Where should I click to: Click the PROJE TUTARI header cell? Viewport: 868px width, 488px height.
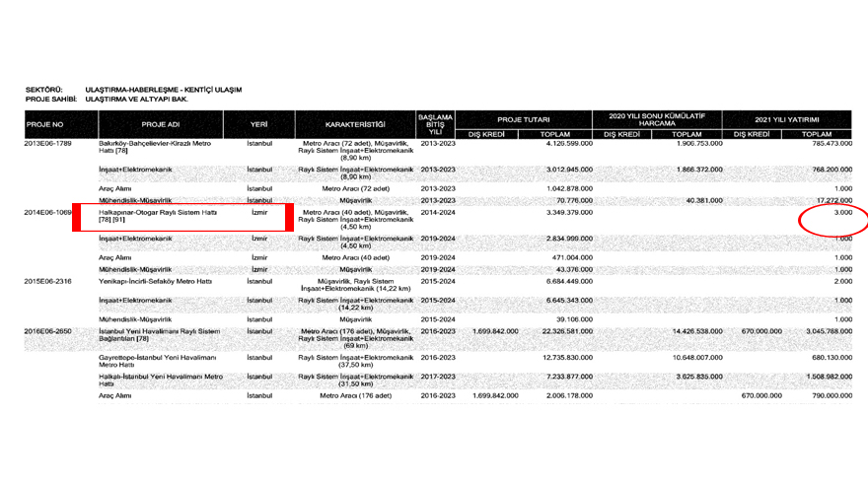coord(523,117)
